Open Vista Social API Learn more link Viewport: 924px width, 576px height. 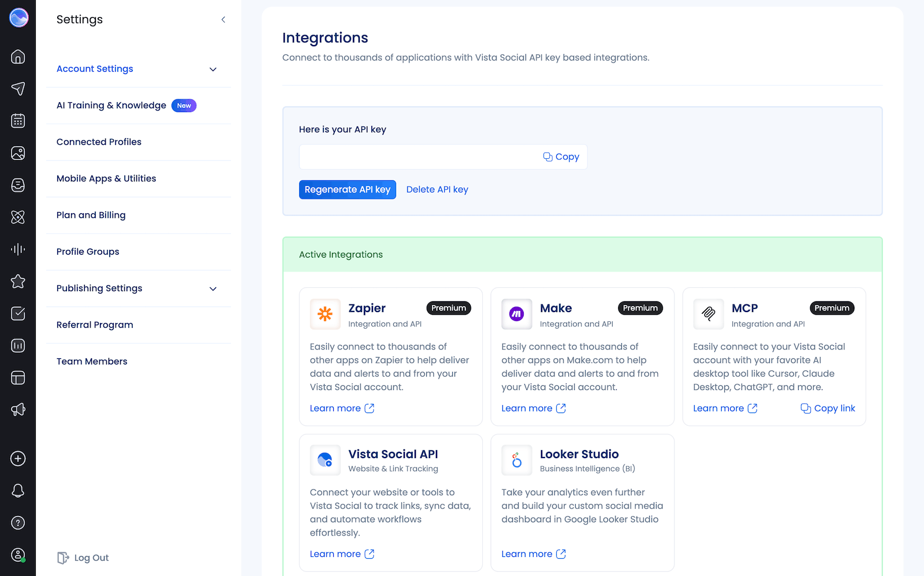coord(342,554)
